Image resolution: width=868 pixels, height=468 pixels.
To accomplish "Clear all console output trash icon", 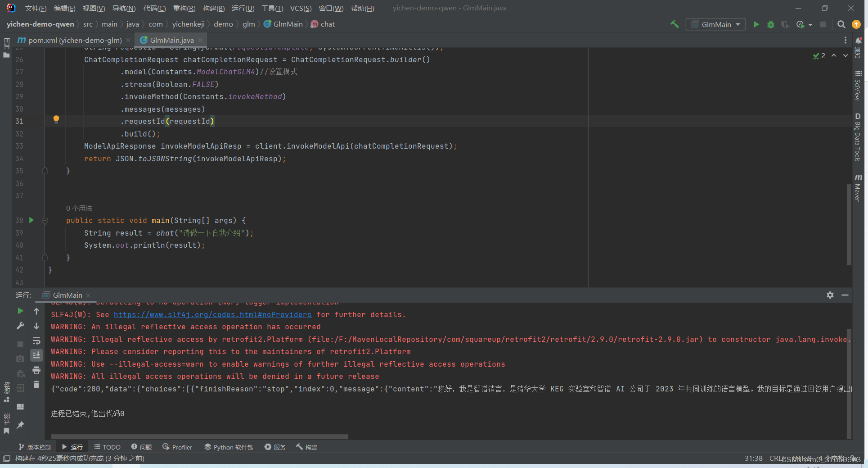I will [x=36, y=384].
